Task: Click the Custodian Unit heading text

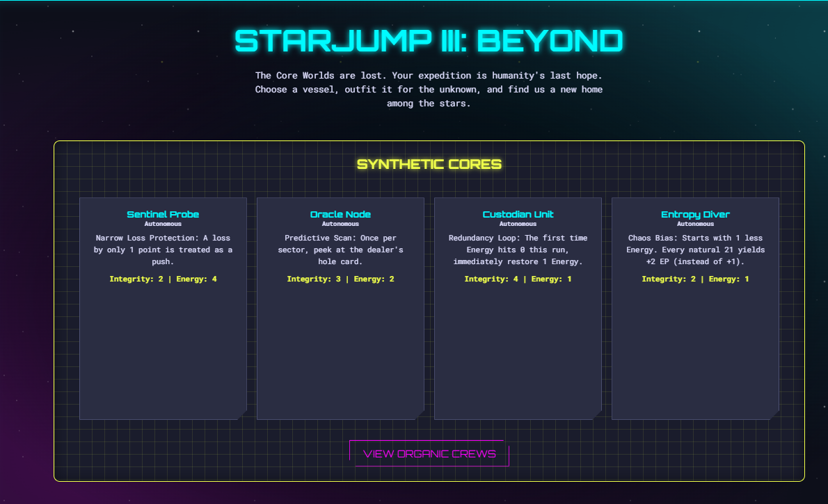Action: [x=518, y=214]
